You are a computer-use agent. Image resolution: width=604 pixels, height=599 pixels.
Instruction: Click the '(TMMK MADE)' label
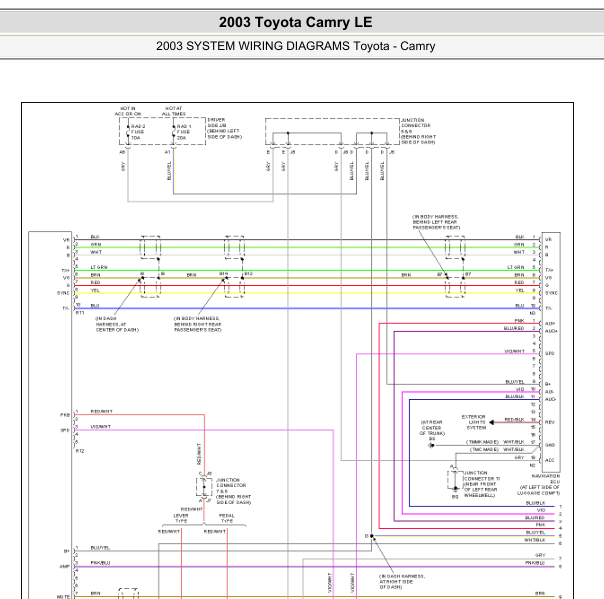482,442
